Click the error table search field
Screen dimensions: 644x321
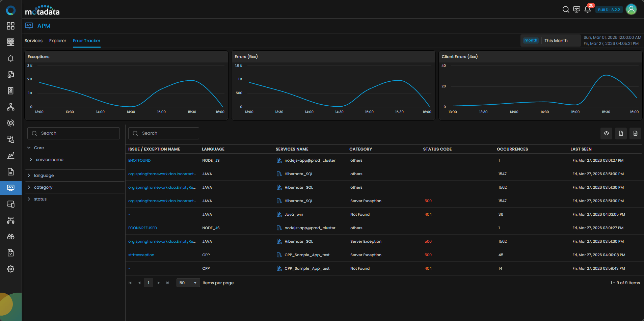point(164,133)
